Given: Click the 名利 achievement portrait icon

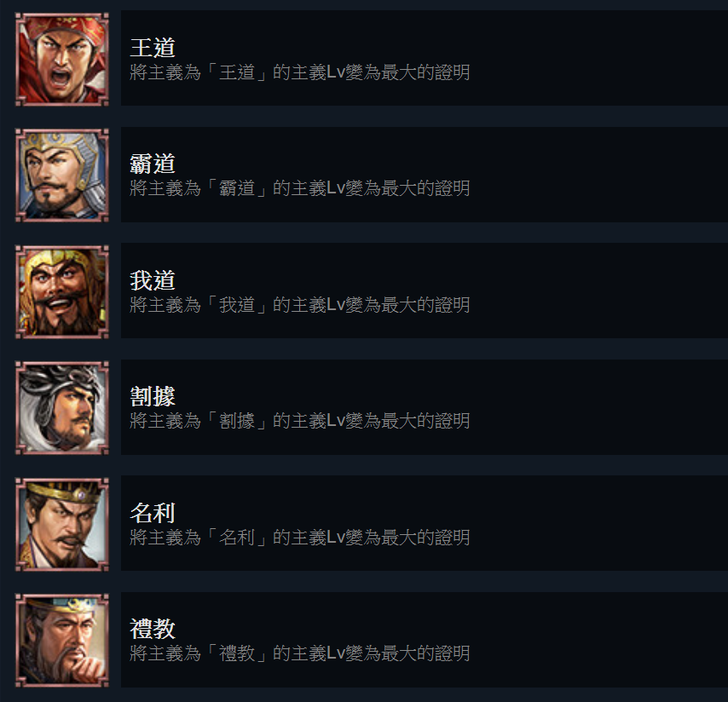Looking at the screenshot, I should 62,524.
